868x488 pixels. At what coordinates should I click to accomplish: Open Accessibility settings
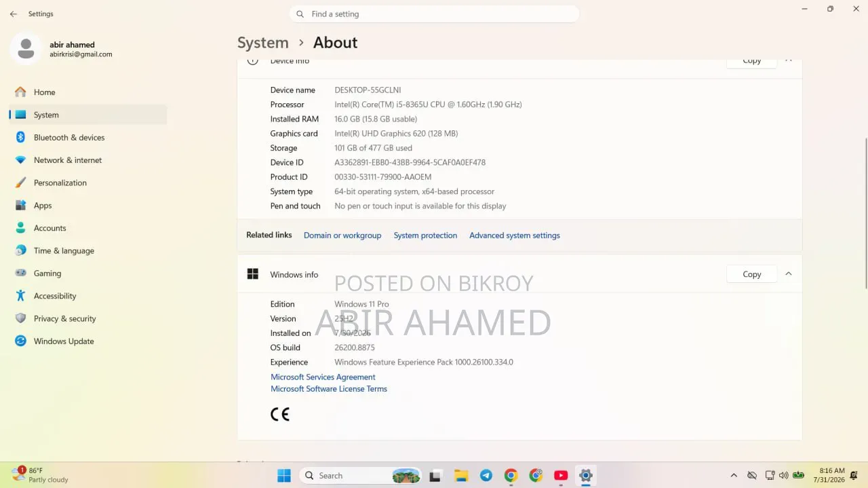point(88,296)
